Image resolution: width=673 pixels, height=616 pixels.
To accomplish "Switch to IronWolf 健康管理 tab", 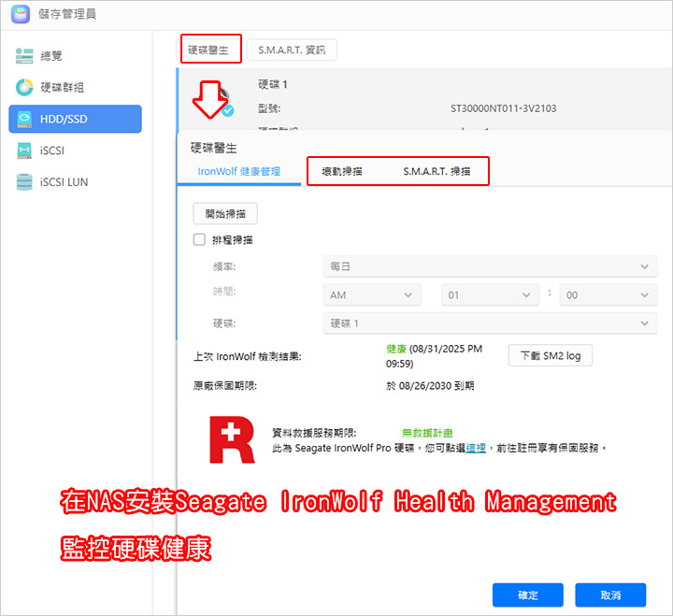I will 239,172.
